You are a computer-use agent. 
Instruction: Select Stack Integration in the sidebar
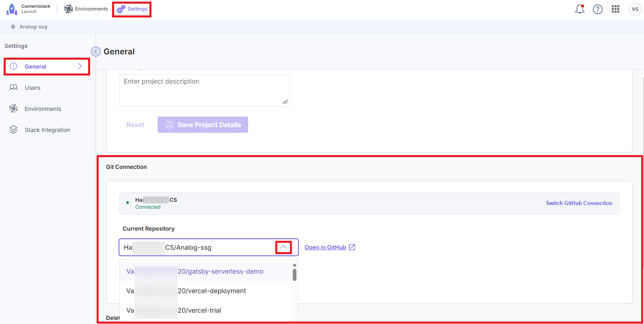pos(47,130)
